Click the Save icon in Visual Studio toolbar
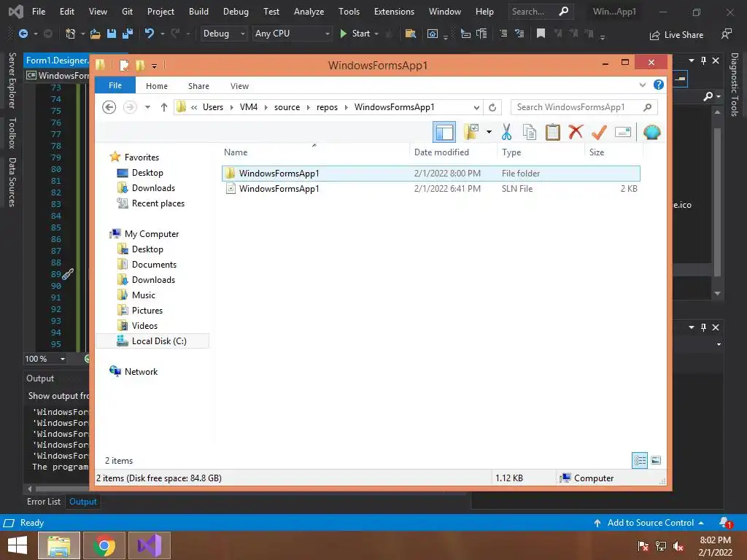 [x=112, y=34]
